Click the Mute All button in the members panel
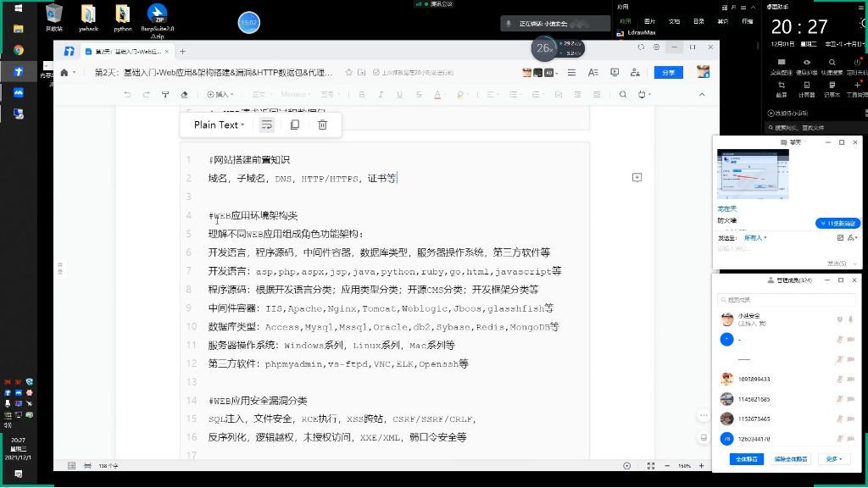This screenshot has width=868, height=488. [x=746, y=459]
